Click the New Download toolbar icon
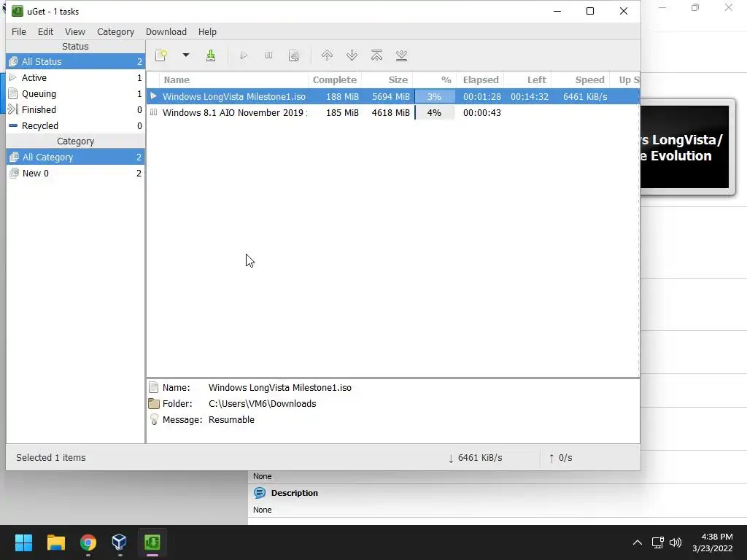747x560 pixels. click(x=161, y=55)
